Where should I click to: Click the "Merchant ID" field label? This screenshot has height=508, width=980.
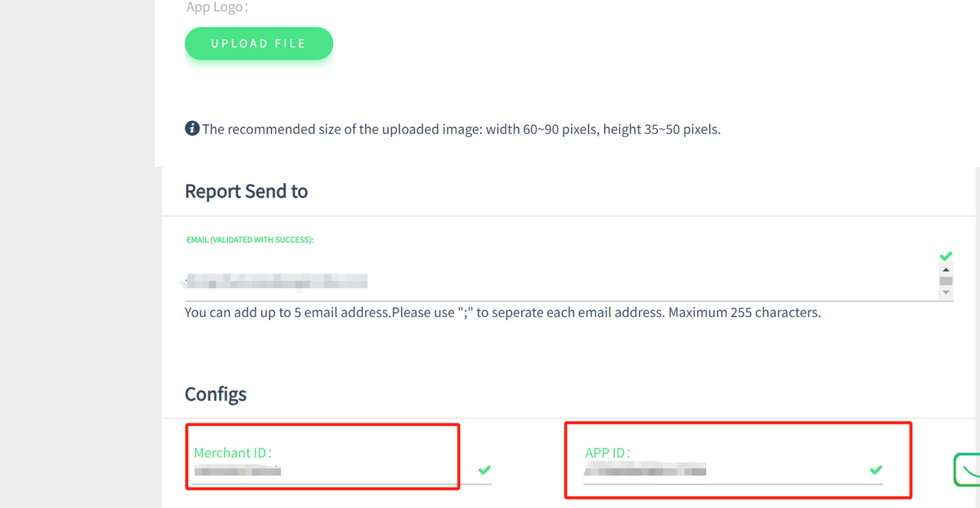pyautogui.click(x=233, y=453)
